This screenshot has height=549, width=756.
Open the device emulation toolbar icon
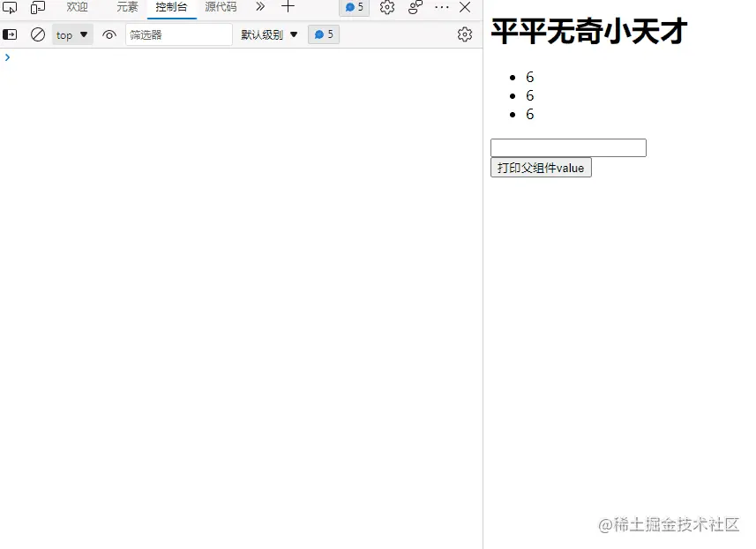coord(36,7)
